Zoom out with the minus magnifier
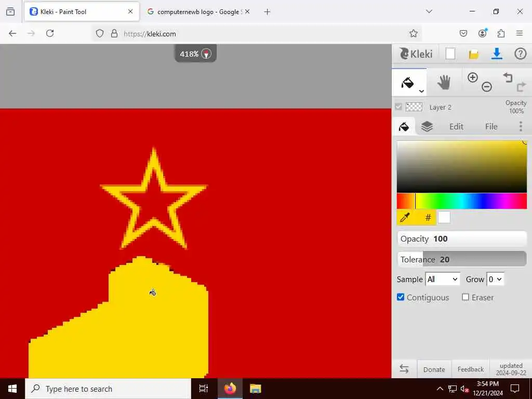The image size is (532, 399). pyautogui.click(x=487, y=87)
